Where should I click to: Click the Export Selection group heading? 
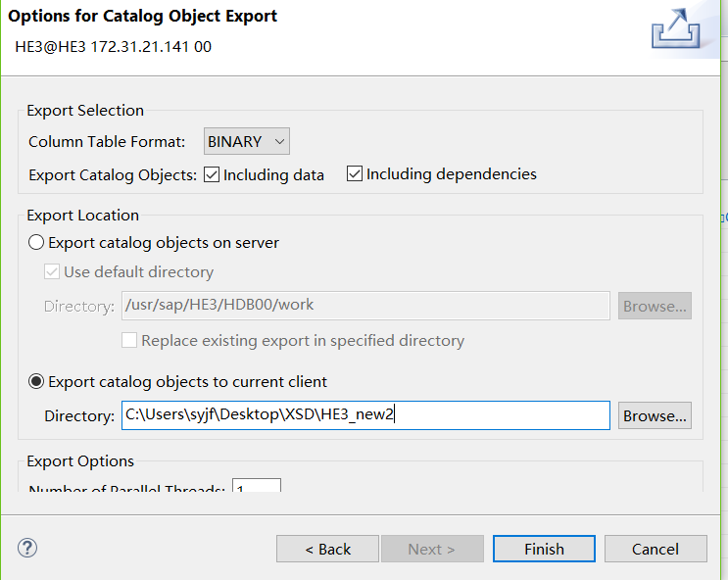(x=85, y=111)
